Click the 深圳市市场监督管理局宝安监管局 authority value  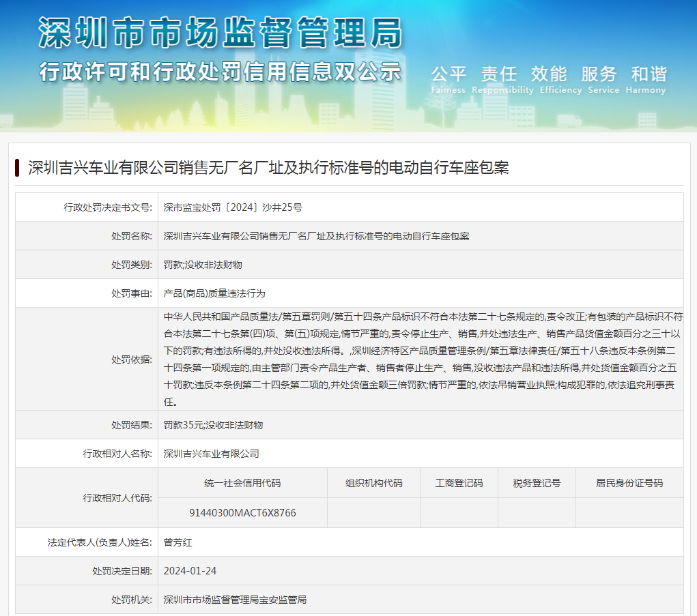[x=235, y=600]
